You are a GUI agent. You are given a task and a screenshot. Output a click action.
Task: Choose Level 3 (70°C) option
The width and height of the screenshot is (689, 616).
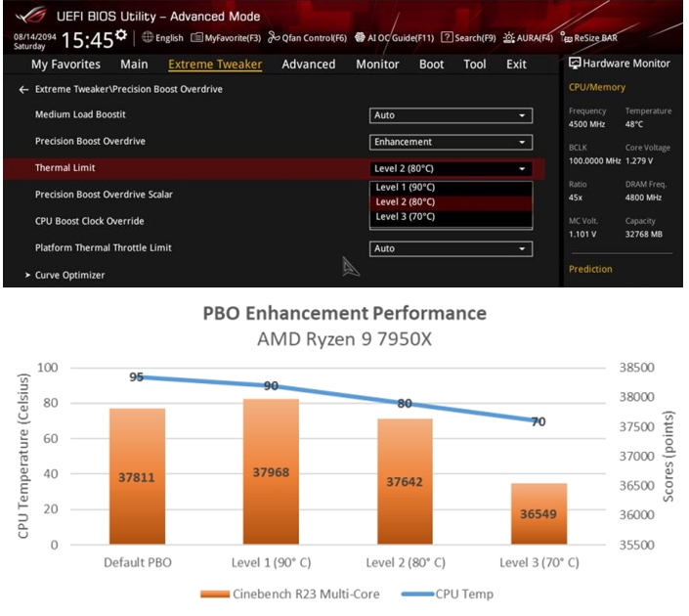tap(451, 217)
